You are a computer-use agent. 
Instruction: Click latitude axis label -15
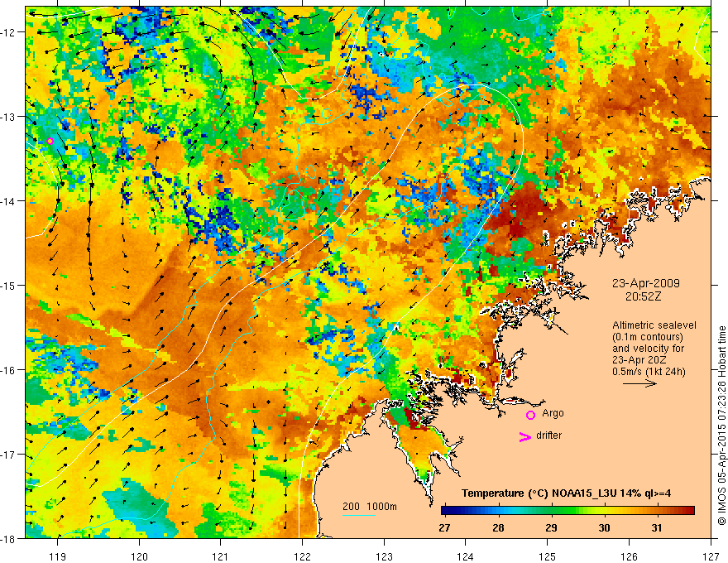8,286
